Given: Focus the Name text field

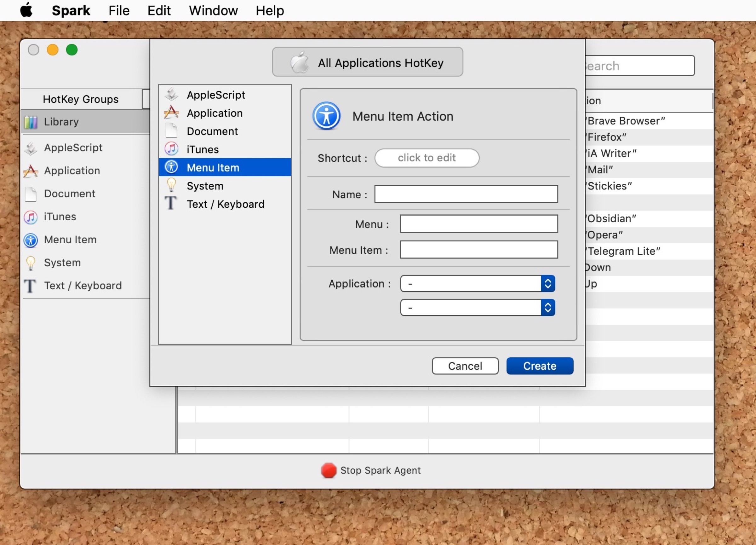Looking at the screenshot, I should 466,194.
